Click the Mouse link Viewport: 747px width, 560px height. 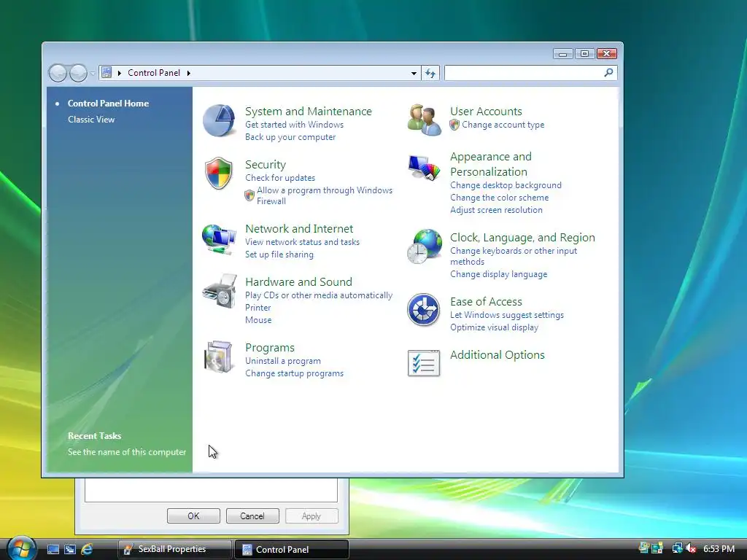(258, 320)
